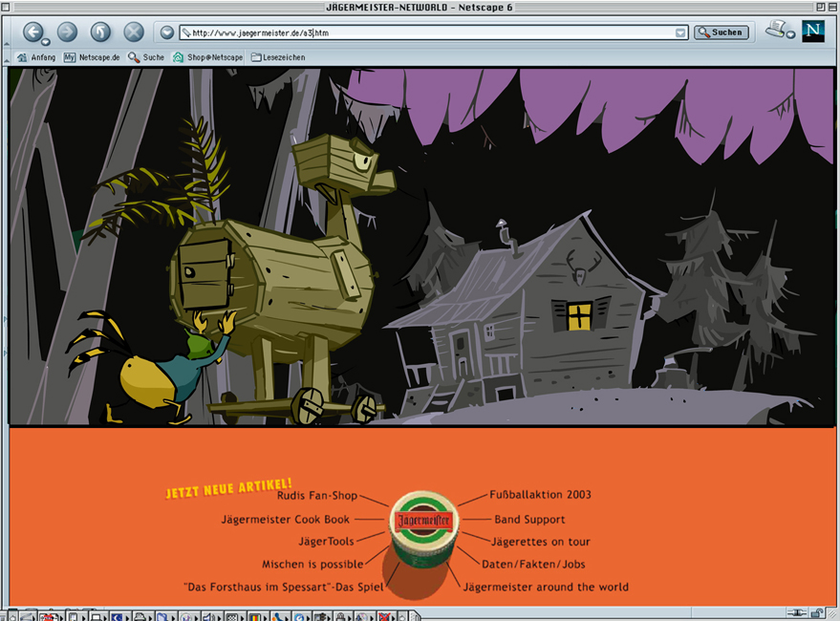Open the Anfang home bookmark
The height and width of the screenshot is (621, 840).
click(x=36, y=57)
